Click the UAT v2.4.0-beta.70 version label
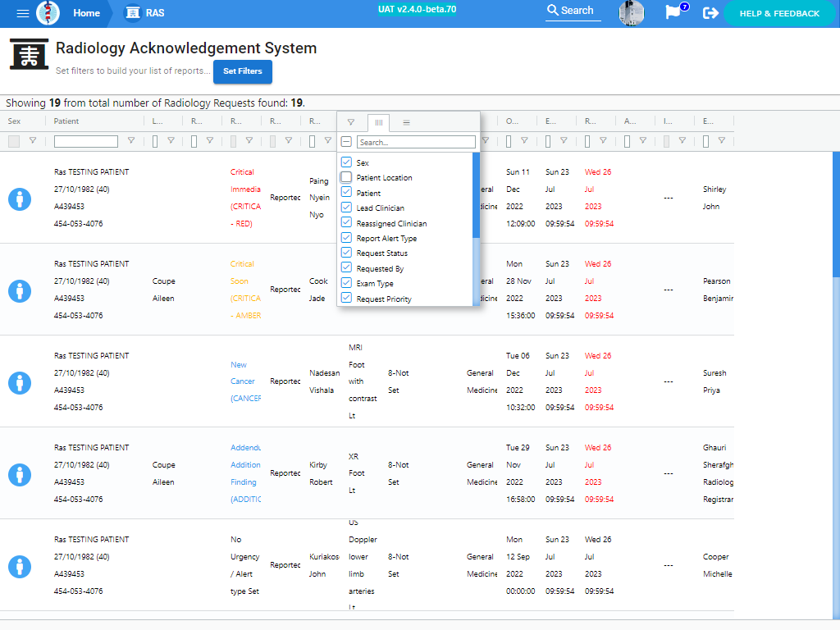Screen dimensions: 840x630 pyautogui.click(x=417, y=9)
